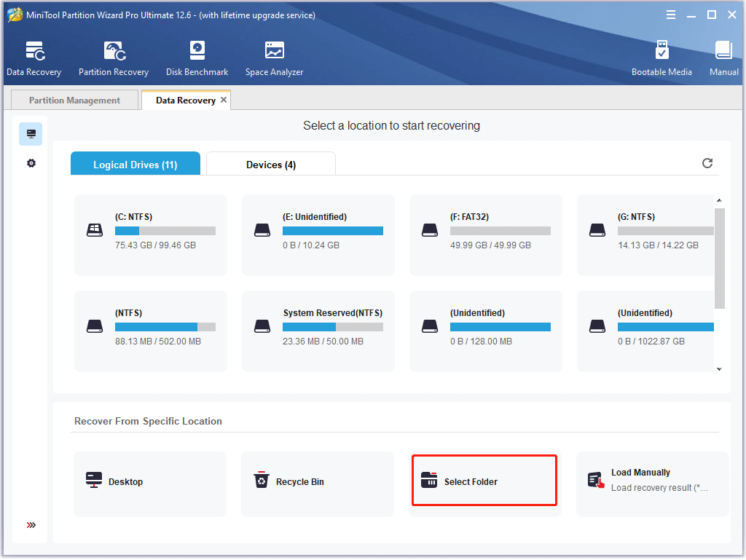The image size is (746, 560).
Task: Click "49.99 GB / 49.99 GB" text
Action: (490, 245)
